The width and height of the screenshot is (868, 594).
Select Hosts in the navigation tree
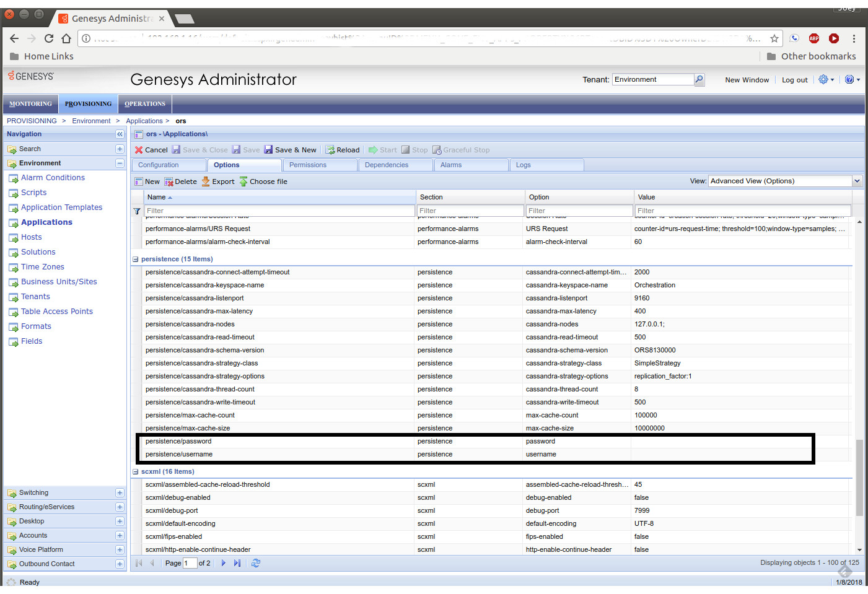coord(32,237)
